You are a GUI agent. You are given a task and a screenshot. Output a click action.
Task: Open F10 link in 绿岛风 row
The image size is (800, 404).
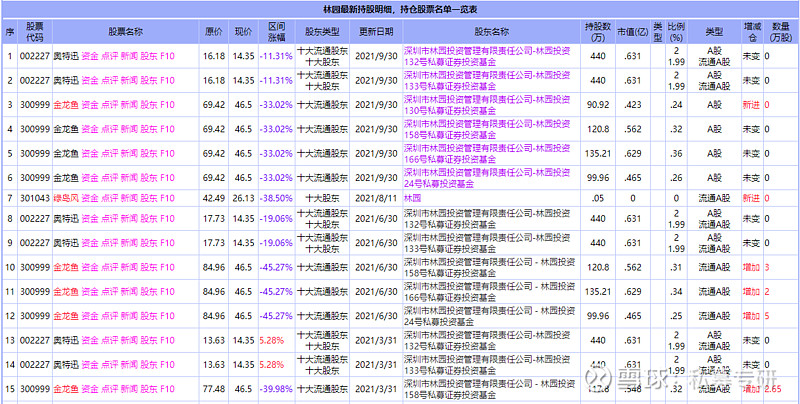(167, 197)
